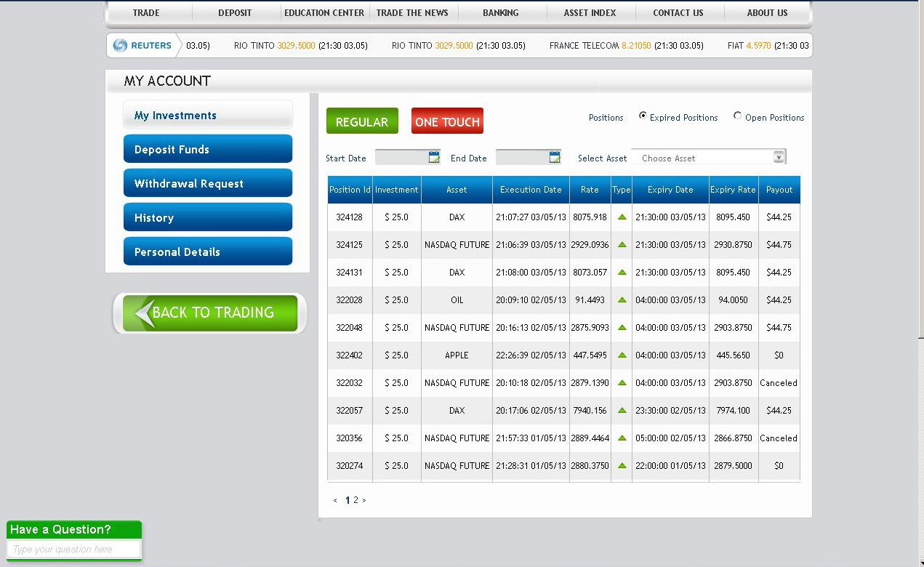Click the Asset column header
Image resolution: width=924 pixels, height=567 pixels.
[x=457, y=190]
